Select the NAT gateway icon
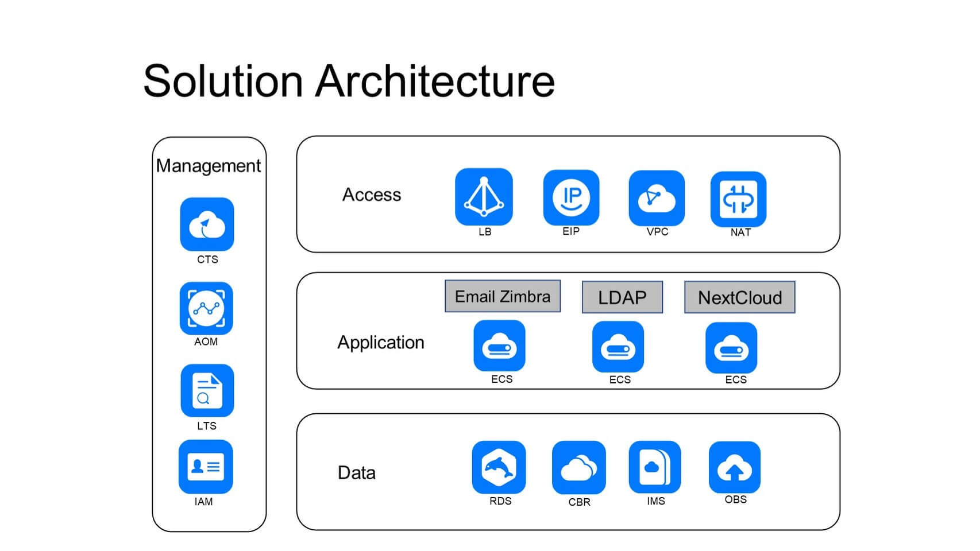Viewport: 980px width, 551px height. click(x=738, y=199)
